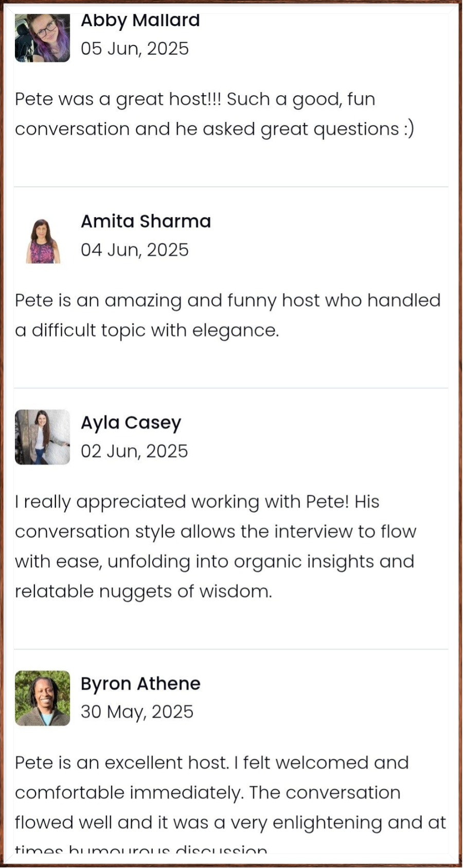Click Ayla Casey's profile picture
Viewport: 463px width, 868px height.
(42, 437)
